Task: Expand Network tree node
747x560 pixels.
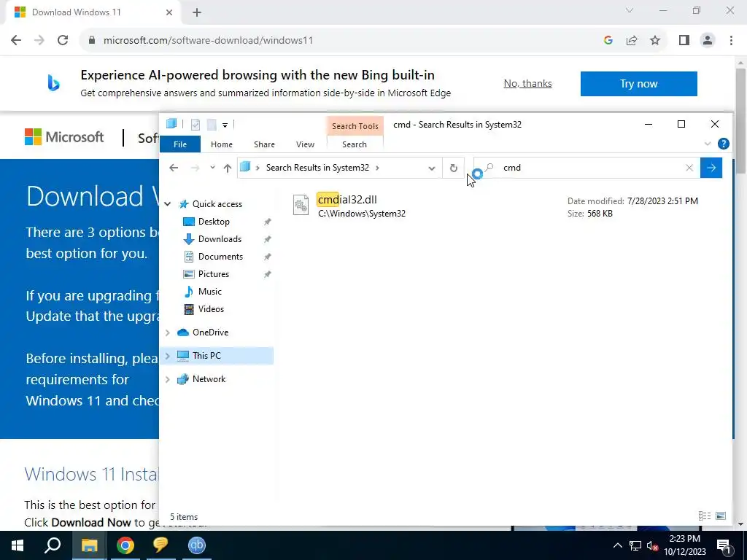Action: [x=168, y=379]
